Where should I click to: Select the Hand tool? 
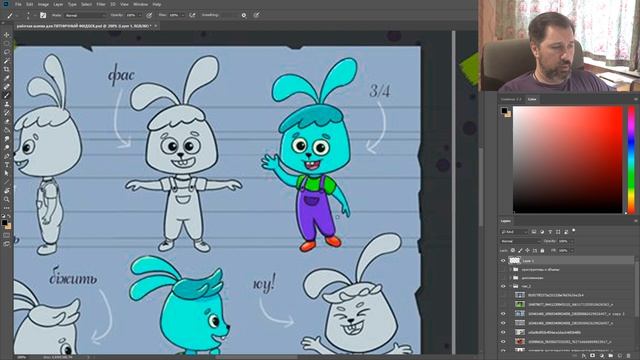pos(7,191)
